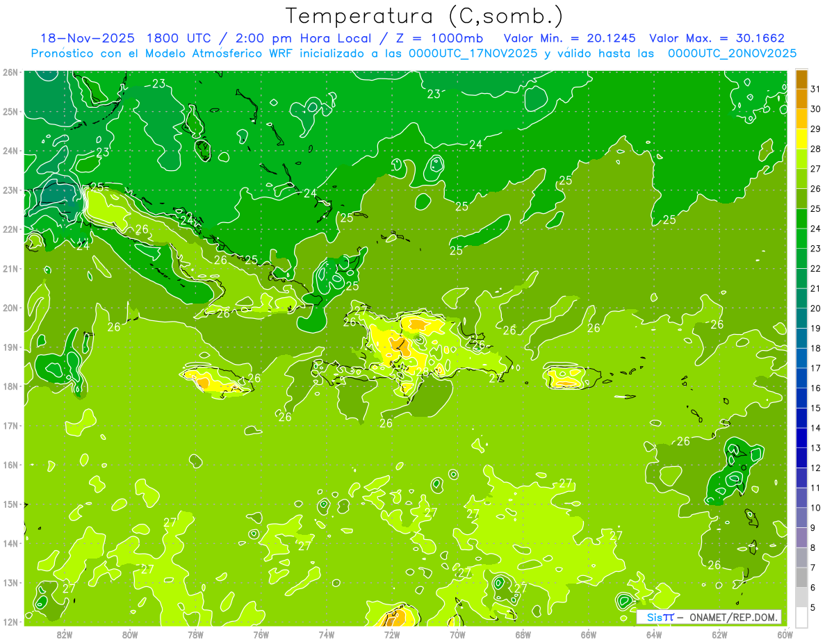The image size is (834, 644).
Task: Click 'Valor Max. = 30.1662' text
Action: pyautogui.click(x=717, y=38)
